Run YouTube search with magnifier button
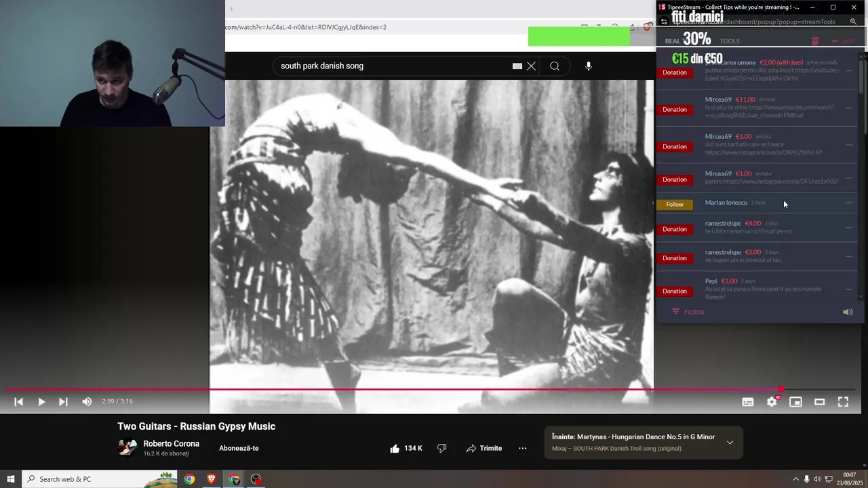The width and height of the screenshot is (868, 488). (x=555, y=66)
